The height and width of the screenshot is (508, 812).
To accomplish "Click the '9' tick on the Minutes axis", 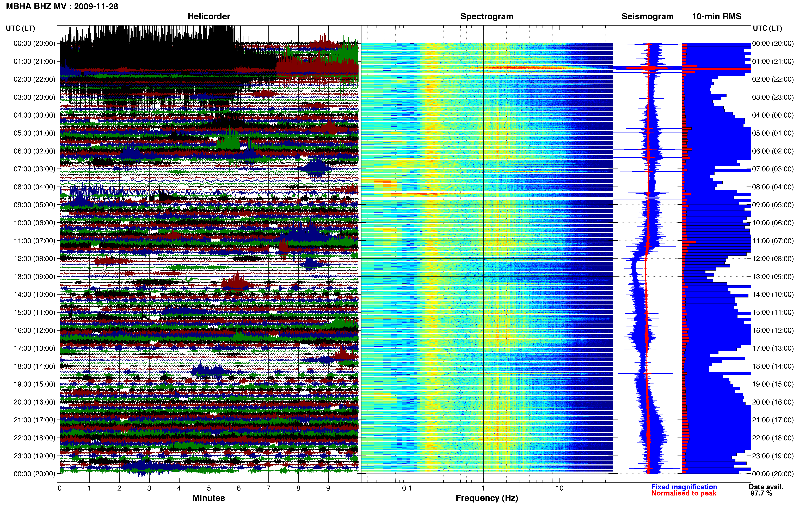I will [328, 488].
